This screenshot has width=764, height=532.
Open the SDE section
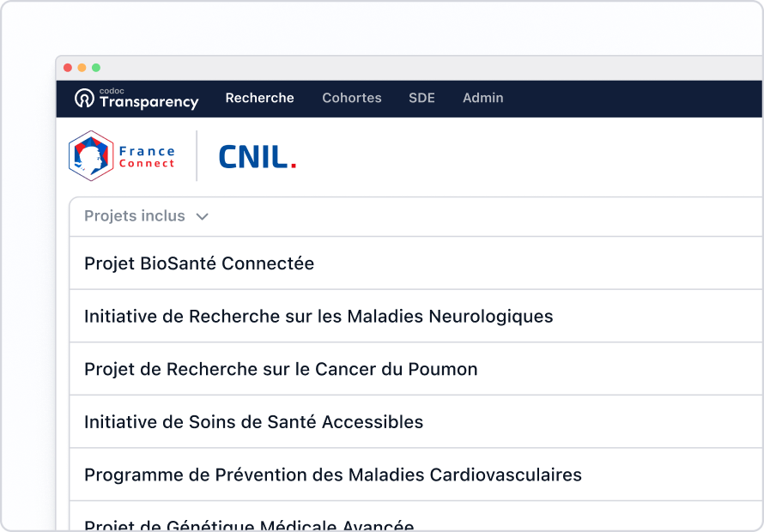coord(421,98)
